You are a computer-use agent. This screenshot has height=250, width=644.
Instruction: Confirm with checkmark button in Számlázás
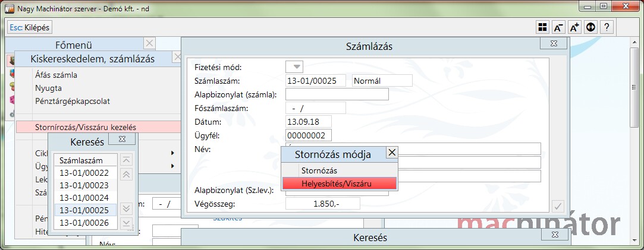[x=558, y=205]
